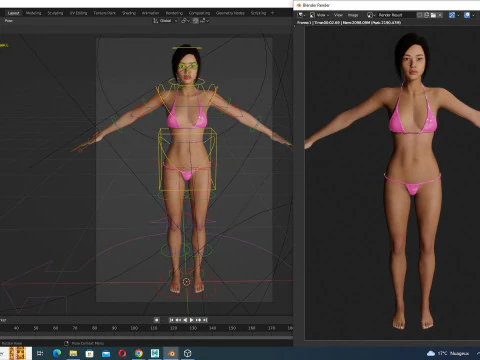Jump to the timeline start frame
The width and height of the screenshot is (480, 360).
[x=171, y=320]
